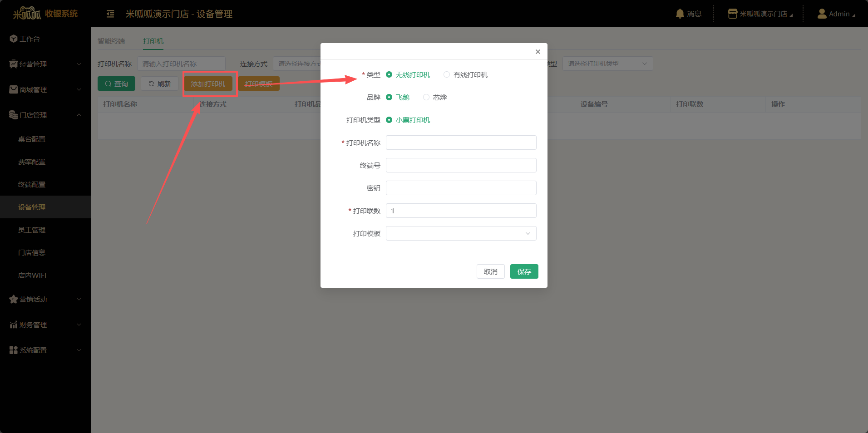Switch to the 智能终端 tab
This screenshot has width=868, height=433.
click(111, 41)
